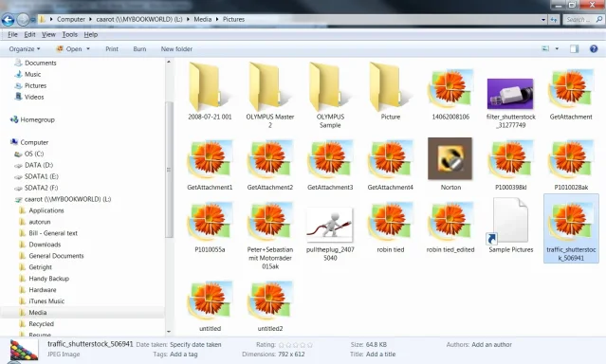Select Homegroup in navigation pane

[x=37, y=119]
